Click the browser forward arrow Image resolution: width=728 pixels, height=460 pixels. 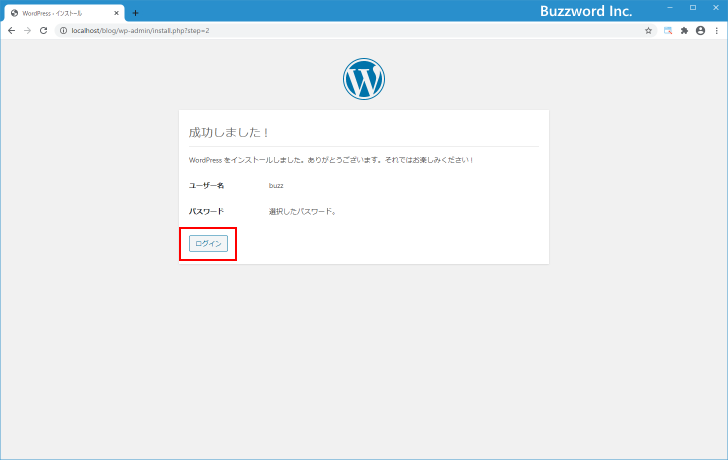(27, 31)
